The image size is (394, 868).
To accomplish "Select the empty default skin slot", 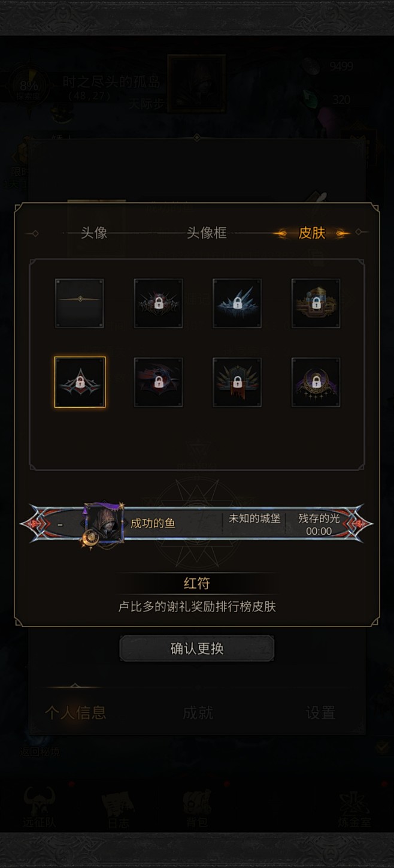I will click(80, 303).
